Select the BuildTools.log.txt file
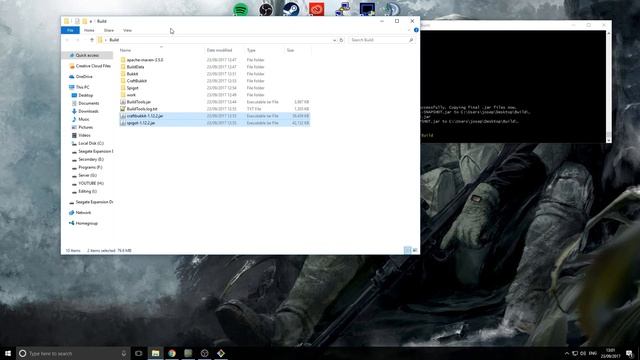The image size is (640, 360). (142, 109)
